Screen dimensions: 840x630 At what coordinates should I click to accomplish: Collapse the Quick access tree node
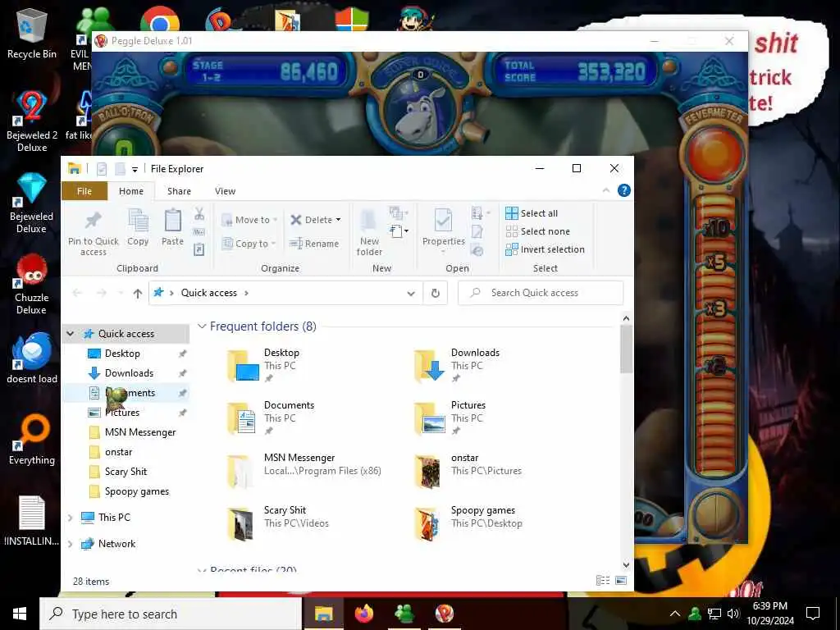tap(71, 334)
